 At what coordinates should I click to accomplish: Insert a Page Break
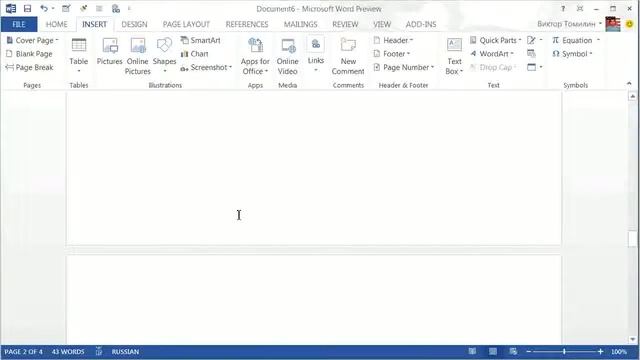[29, 67]
